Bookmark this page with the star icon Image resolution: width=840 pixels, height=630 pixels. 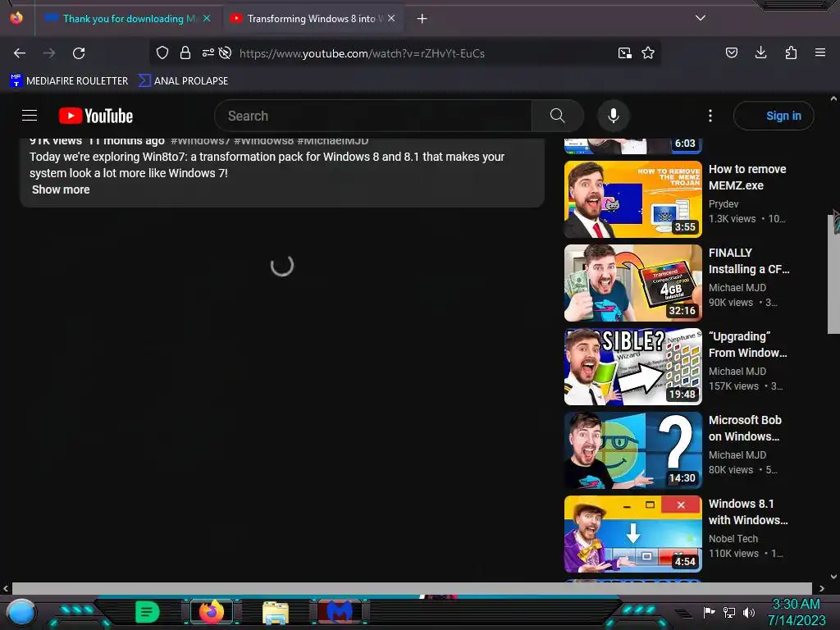648,52
